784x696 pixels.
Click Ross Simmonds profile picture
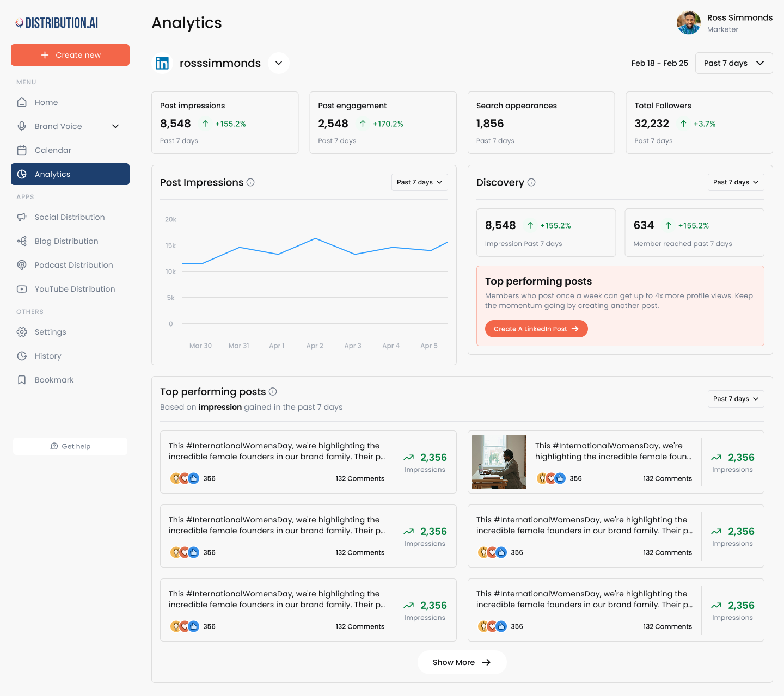[x=688, y=22]
